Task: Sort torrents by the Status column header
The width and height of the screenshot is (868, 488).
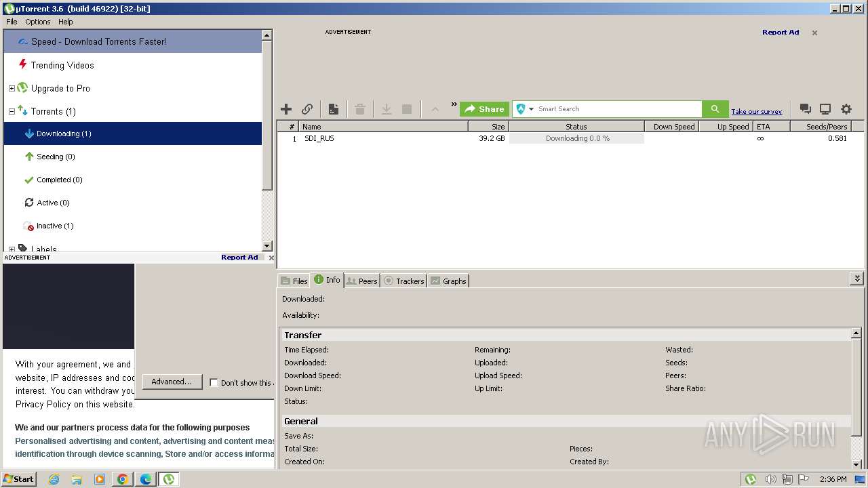Action: coord(576,127)
